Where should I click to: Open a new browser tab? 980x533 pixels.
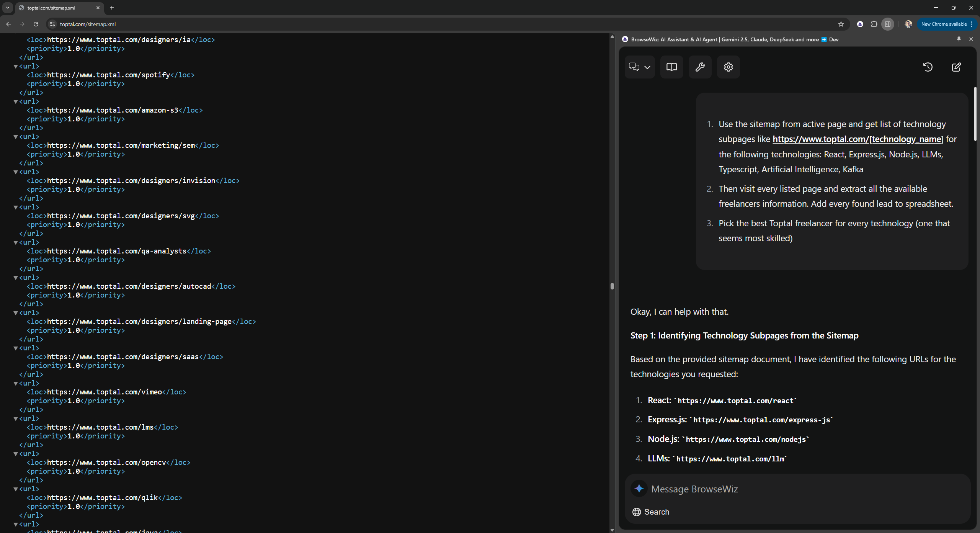pos(112,8)
